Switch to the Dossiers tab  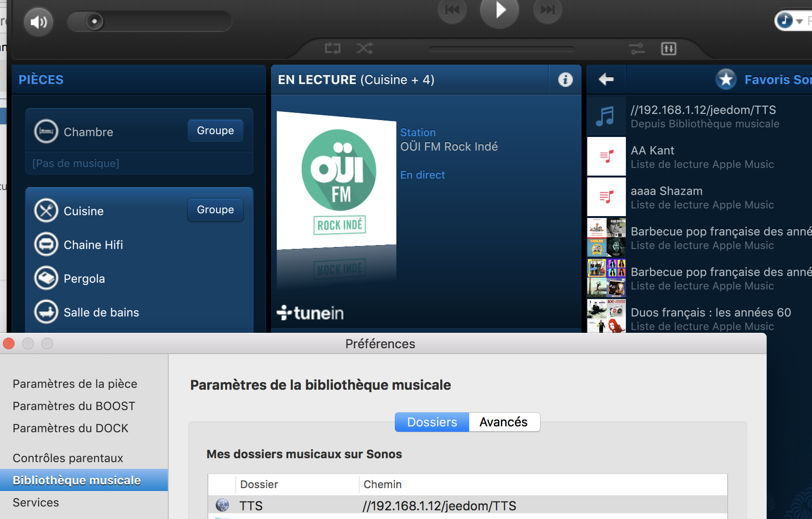[432, 422]
